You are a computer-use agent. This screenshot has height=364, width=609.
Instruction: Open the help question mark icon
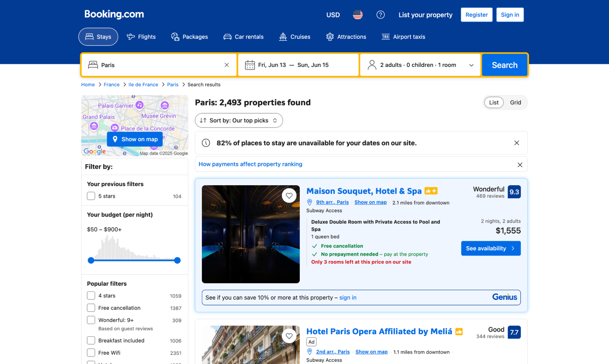(x=381, y=15)
